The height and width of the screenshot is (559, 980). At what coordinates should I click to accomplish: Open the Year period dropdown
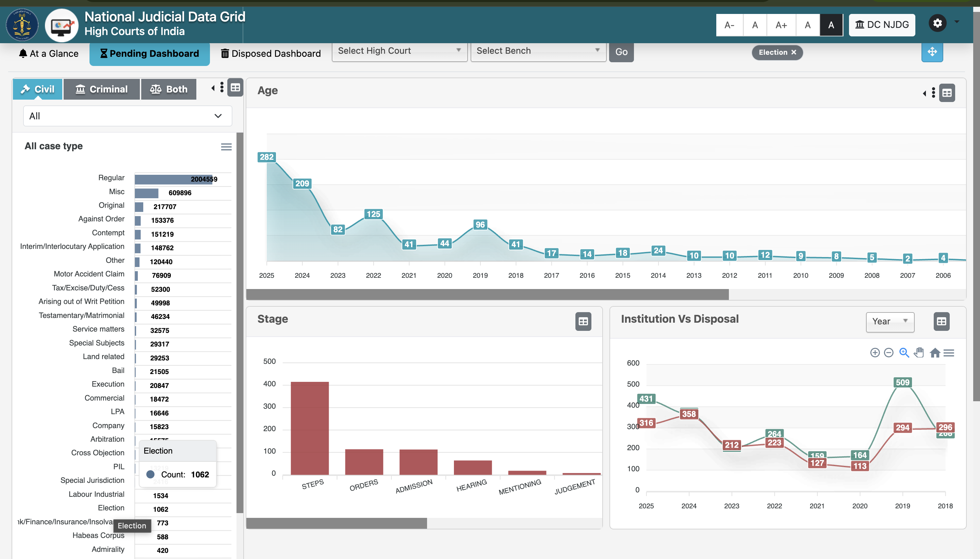pyautogui.click(x=889, y=321)
